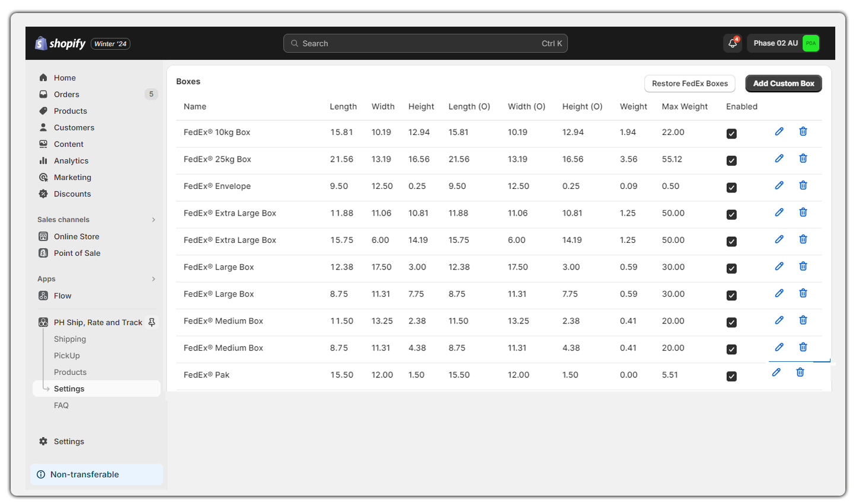Screen dimensions: 856x504
Task: Toggle Enabled for Large Box 12.38
Action: pyautogui.click(x=732, y=269)
